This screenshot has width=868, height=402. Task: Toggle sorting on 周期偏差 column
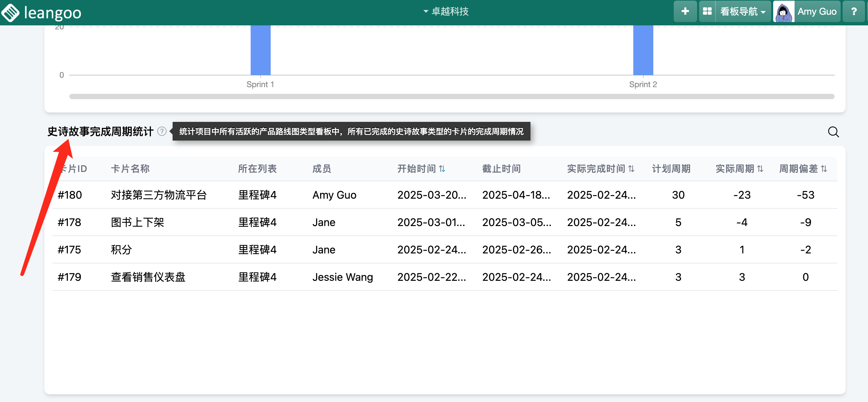(824, 169)
